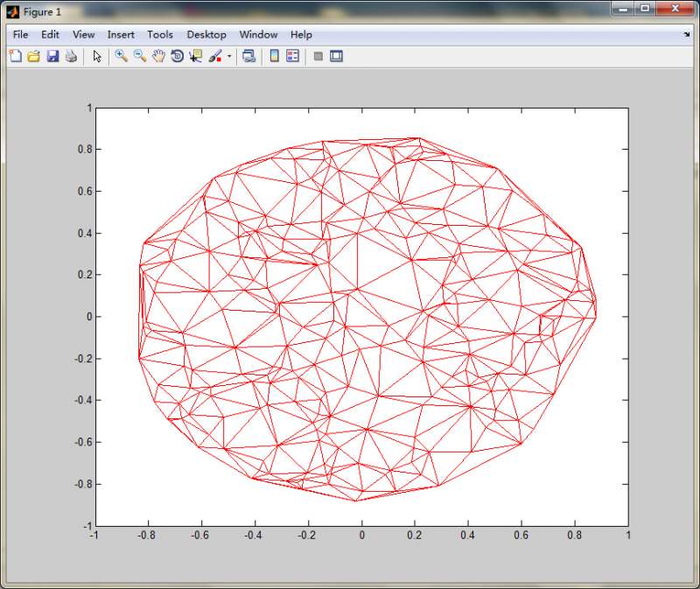Viewport: 700px width, 589px height.
Task: Click the y-axis label 0.8
Action: click(85, 149)
